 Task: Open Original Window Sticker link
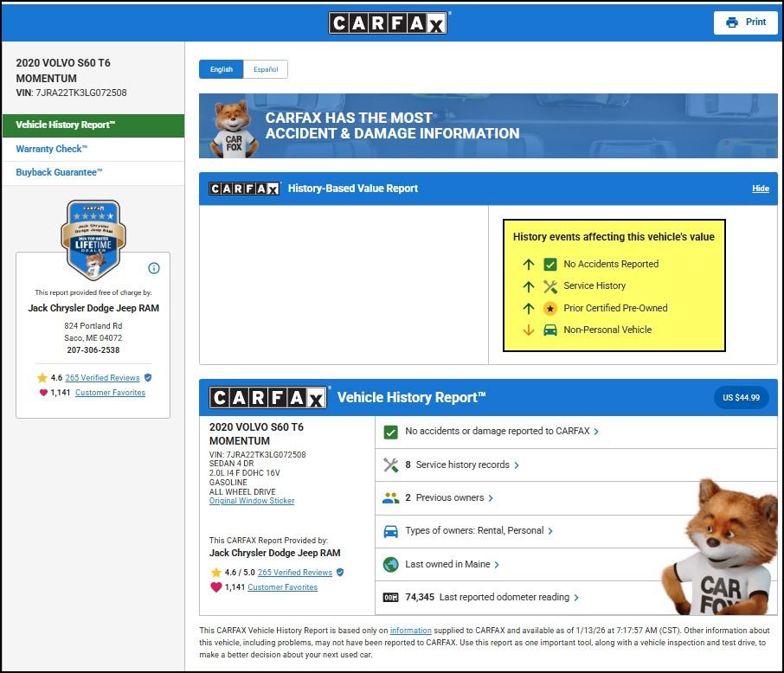click(252, 501)
